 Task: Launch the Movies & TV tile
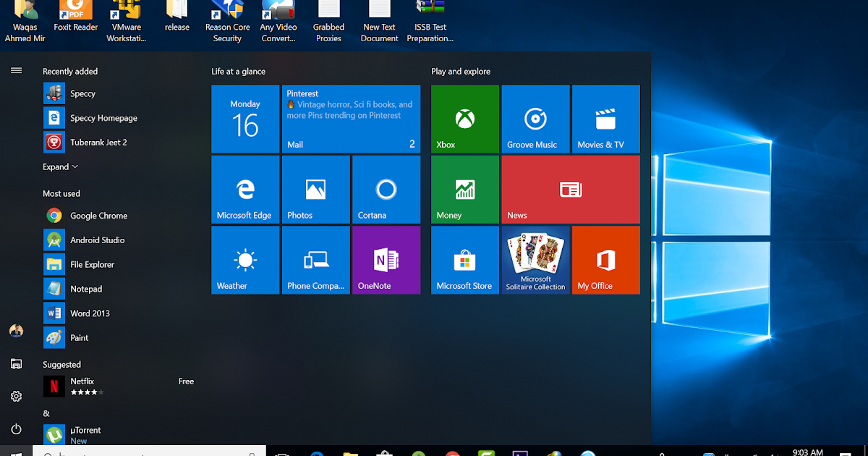pyautogui.click(x=606, y=119)
